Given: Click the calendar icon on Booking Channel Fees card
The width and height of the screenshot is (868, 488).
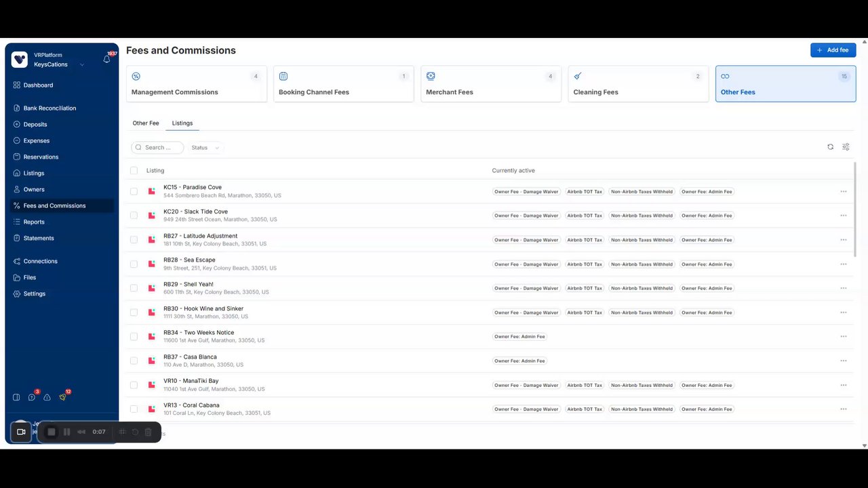Looking at the screenshot, I should [x=283, y=77].
